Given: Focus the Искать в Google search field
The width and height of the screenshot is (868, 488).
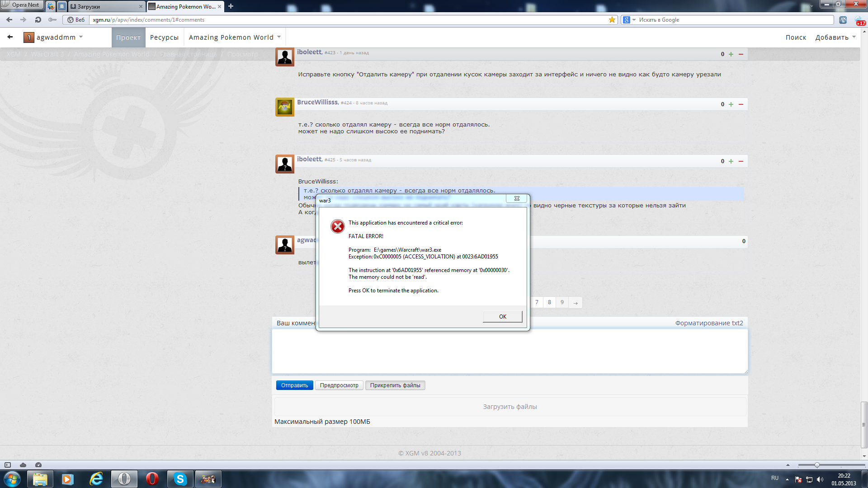Looking at the screenshot, I should click(735, 19).
